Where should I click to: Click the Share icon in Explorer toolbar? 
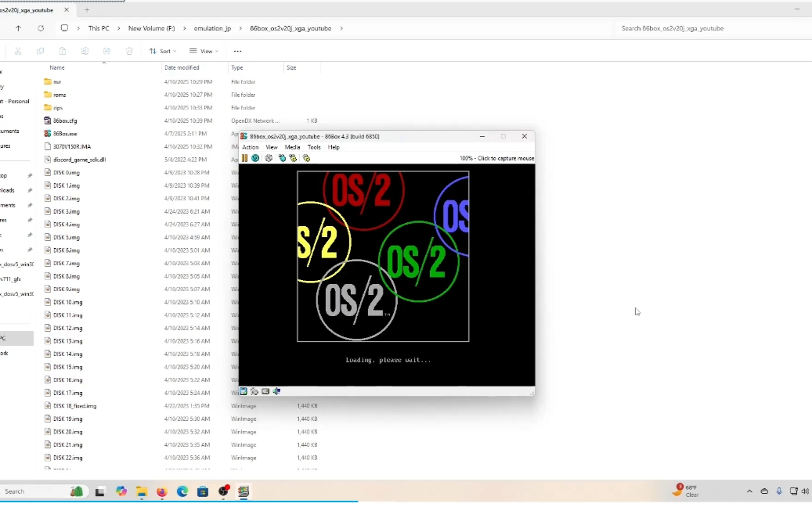tap(106, 51)
